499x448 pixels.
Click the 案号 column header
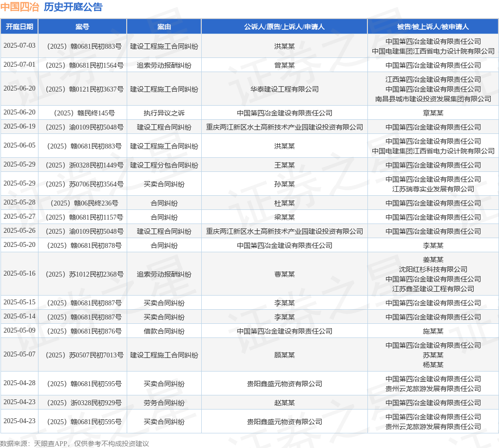click(82, 27)
